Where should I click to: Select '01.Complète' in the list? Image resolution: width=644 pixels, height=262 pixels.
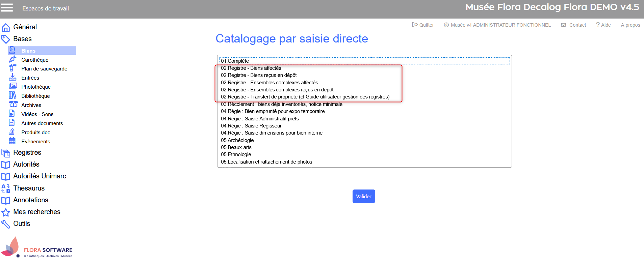[235, 61]
